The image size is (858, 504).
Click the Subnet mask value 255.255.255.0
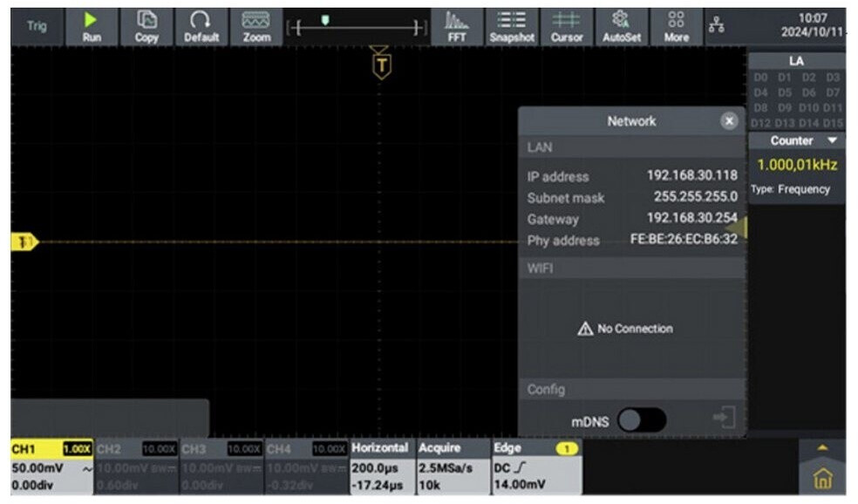(x=696, y=196)
